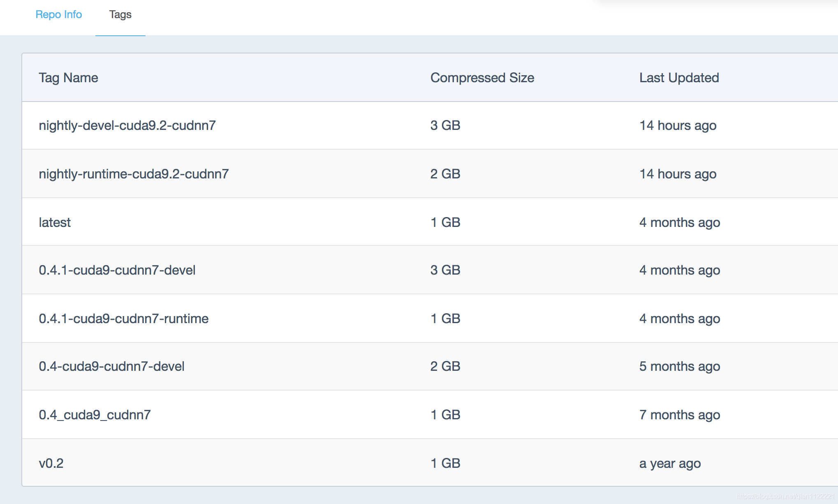
Task: Select the 0.4-cuda9-cudnn7-devel tag
Action: pyautogui.click(x=111, y=366)
